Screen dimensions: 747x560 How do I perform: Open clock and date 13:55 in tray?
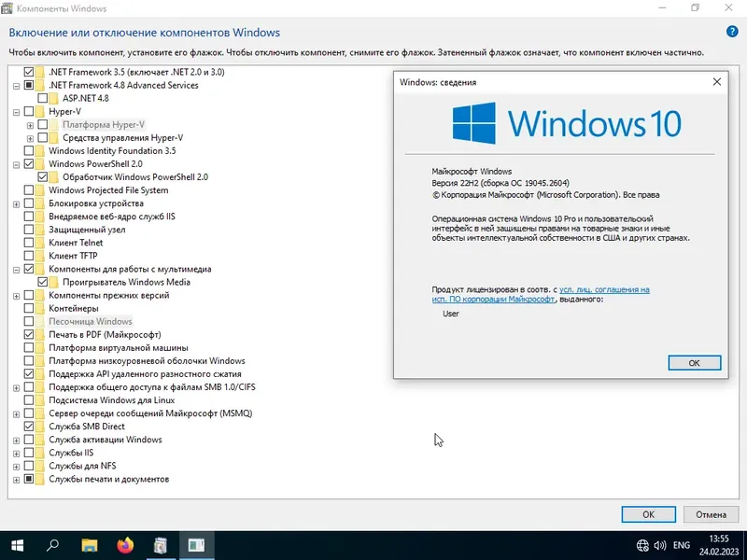(719, 545)
